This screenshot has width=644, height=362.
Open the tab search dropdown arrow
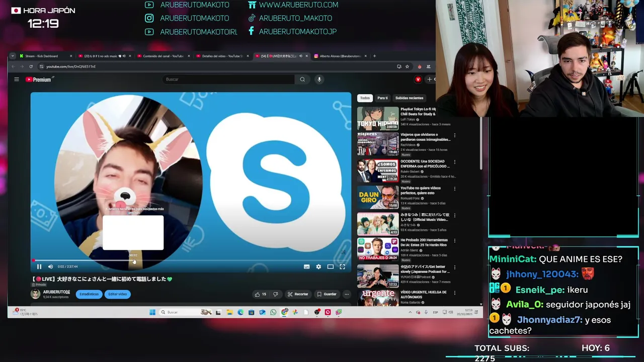click(x=13, y=56)
